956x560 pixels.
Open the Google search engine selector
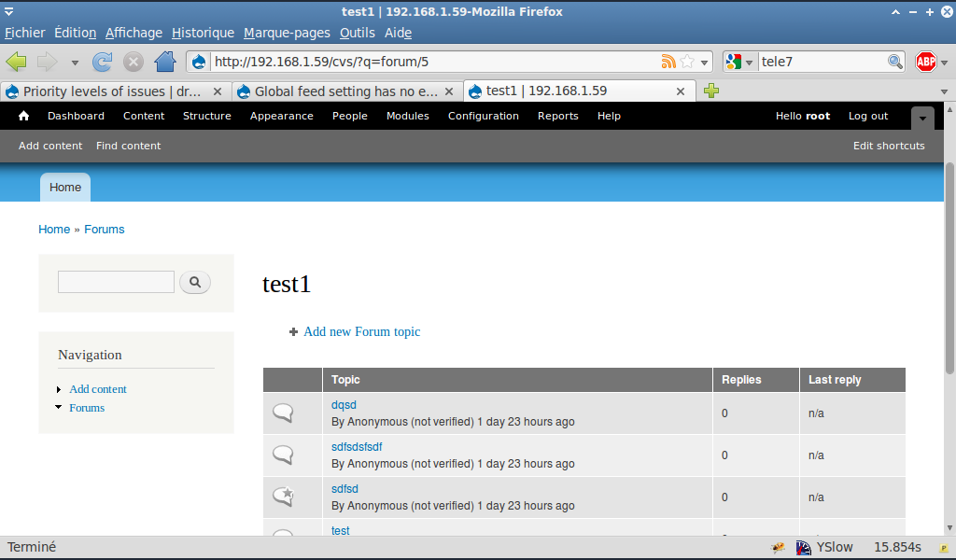[x=739, y=62]
